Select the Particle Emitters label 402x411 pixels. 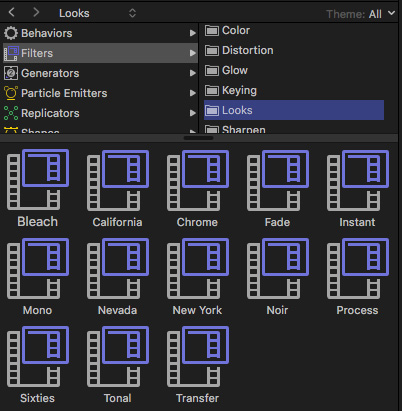tap(64, 93)
